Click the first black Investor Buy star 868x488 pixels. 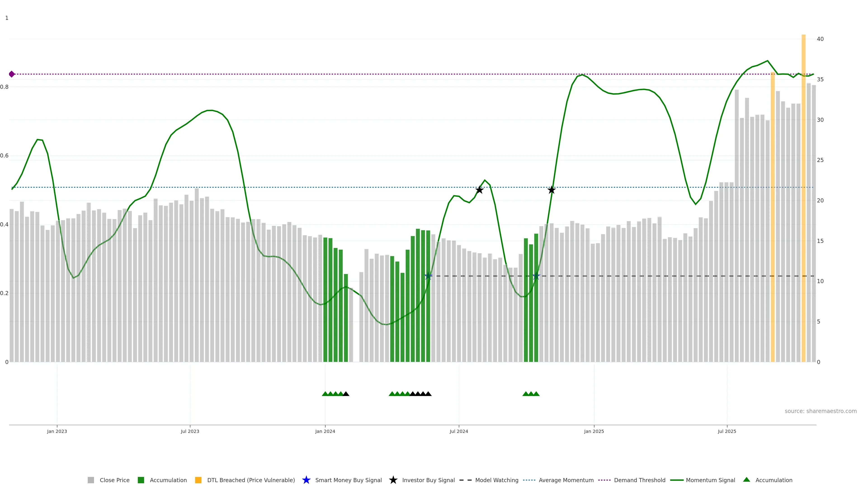point(479,190)
